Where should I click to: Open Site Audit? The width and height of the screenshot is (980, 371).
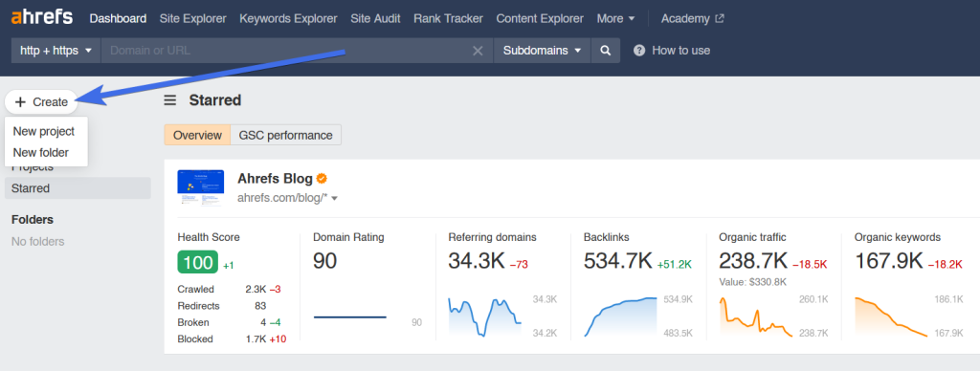(375, 19)
